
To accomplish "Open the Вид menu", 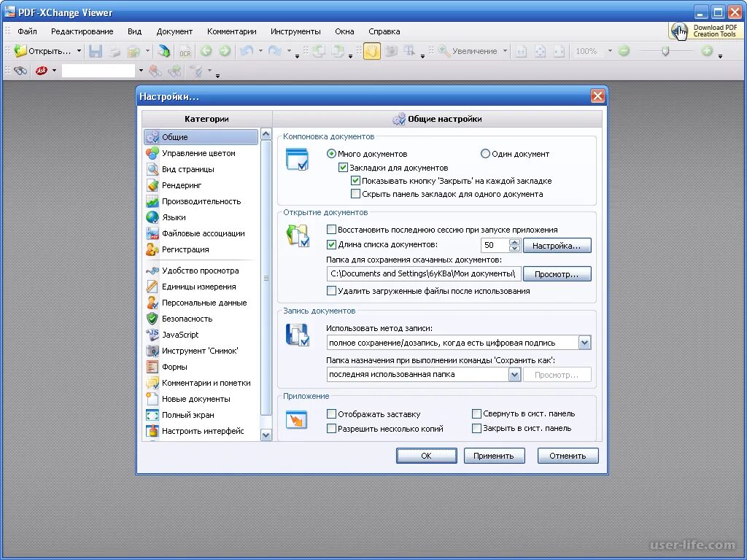I will click(134, 31).
